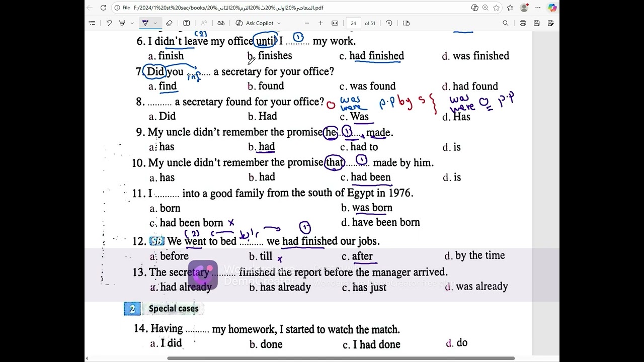Click answer 'd. by the time'
Image resolution: width=644 pixels, height=362 pixels.
pyautogui.click(x=474, y=256)
